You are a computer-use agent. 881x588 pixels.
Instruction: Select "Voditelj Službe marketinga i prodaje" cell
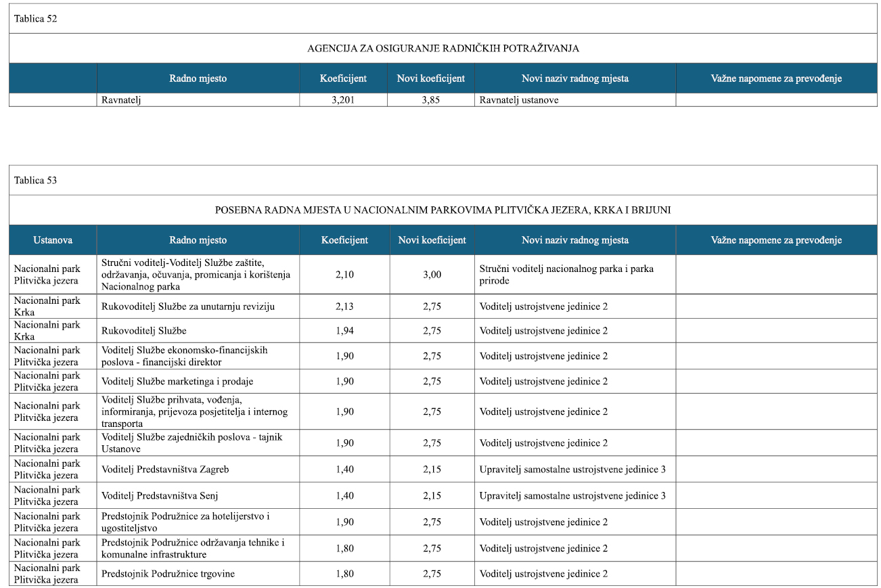[177, 382]
